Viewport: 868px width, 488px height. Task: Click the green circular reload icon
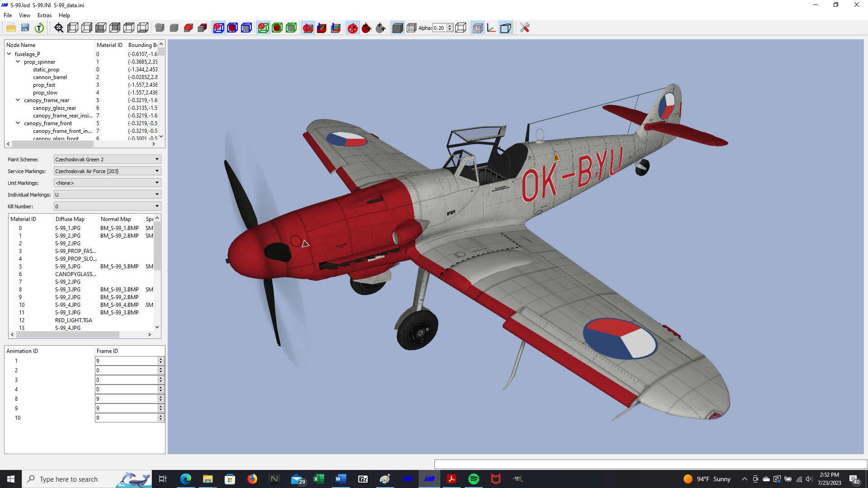pos(39,28)
